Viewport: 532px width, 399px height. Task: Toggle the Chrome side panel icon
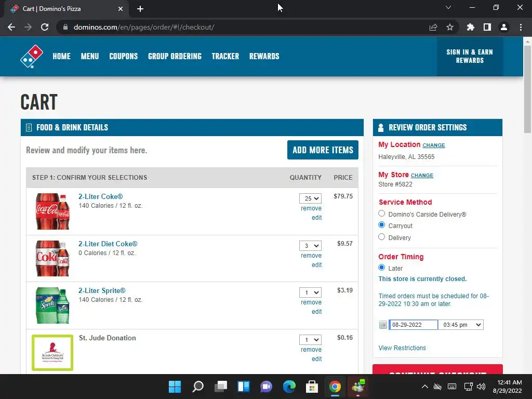[x=487, y=27]
